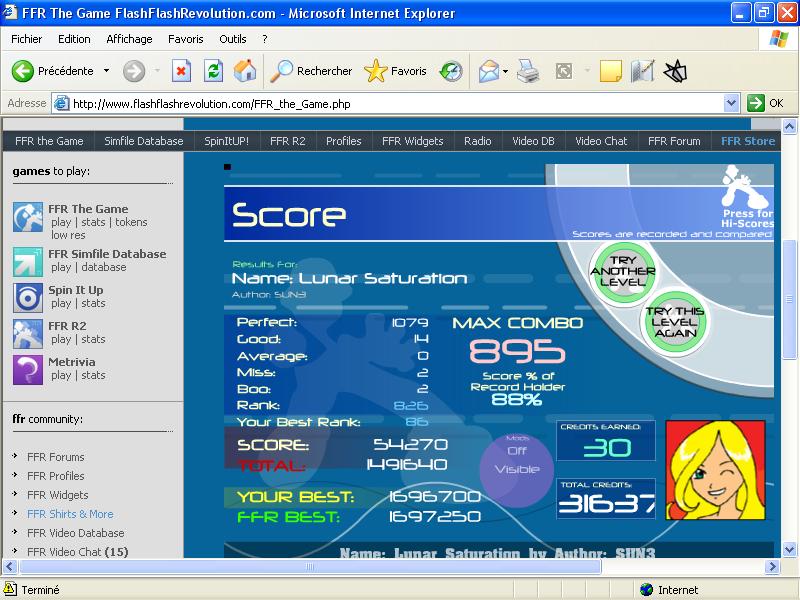Open the Mail button dropdown arrow

coord(505,71)
